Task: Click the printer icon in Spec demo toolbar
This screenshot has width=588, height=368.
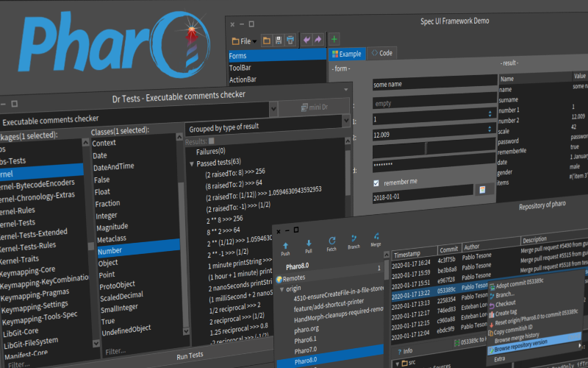Action: pyautogui.click(x=290, y=40)
